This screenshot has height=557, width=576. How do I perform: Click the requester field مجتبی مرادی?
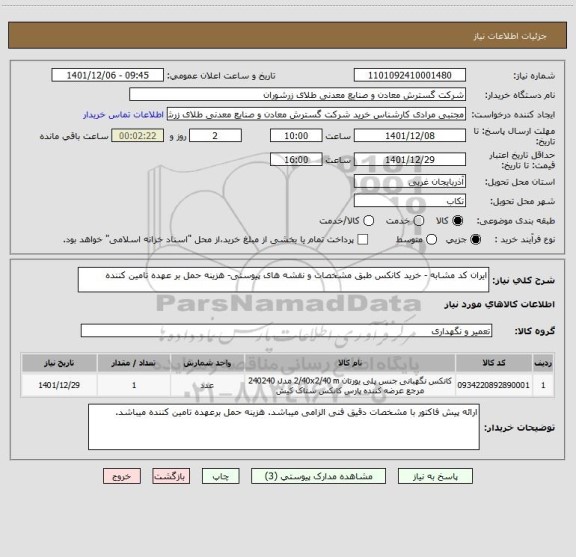(316, 114)
